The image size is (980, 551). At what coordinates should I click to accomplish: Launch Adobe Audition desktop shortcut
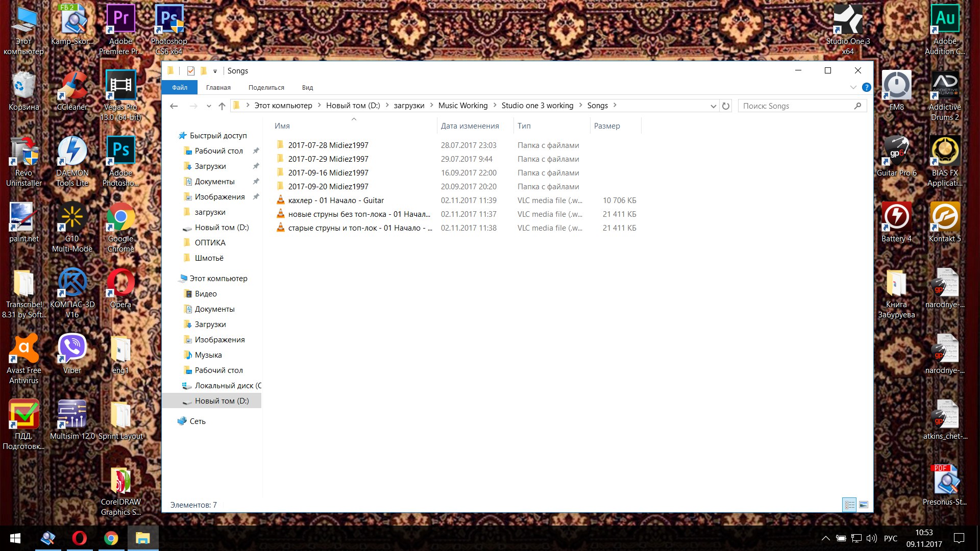(945, 29)
